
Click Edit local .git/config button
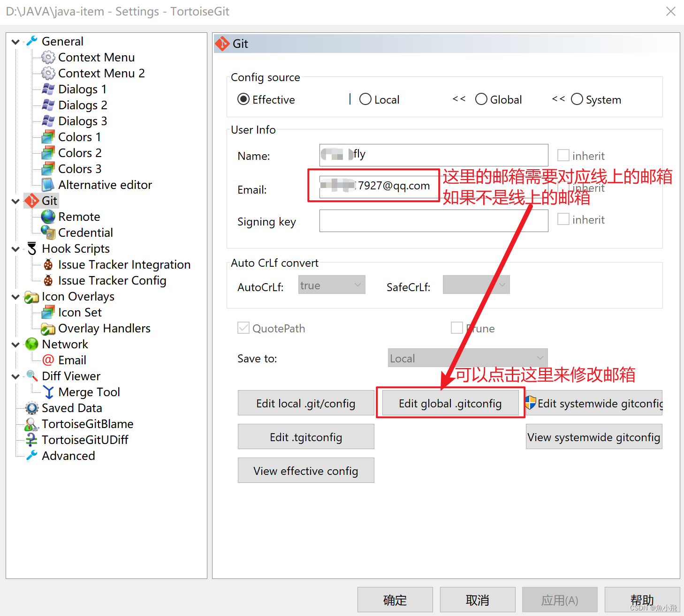tap(306, 403)
